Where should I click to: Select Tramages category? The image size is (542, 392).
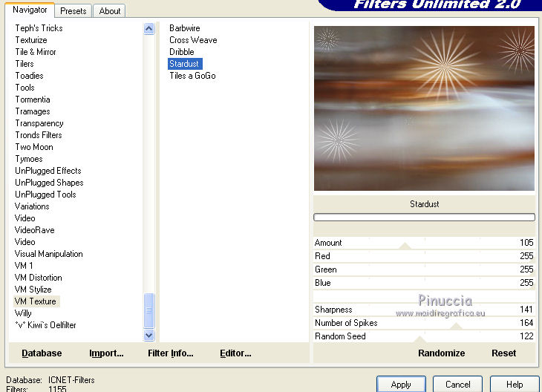33,111
